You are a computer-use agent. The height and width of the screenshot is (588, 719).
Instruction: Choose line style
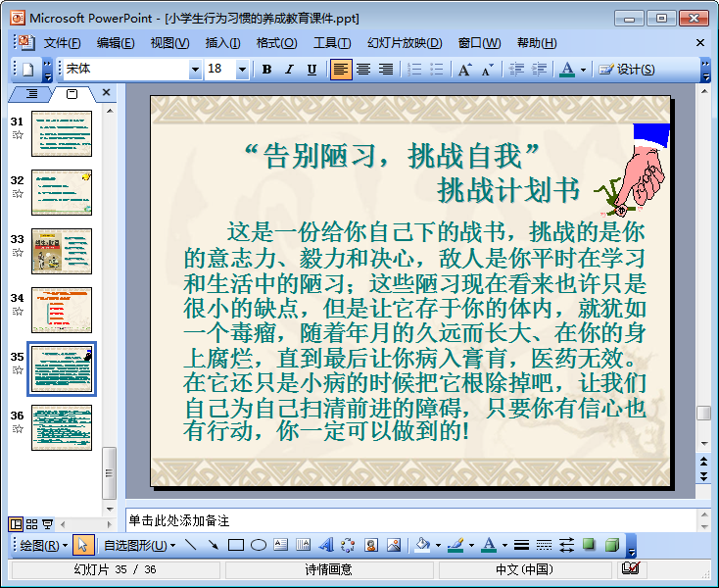pyautogui.click(x=521, y=545)
